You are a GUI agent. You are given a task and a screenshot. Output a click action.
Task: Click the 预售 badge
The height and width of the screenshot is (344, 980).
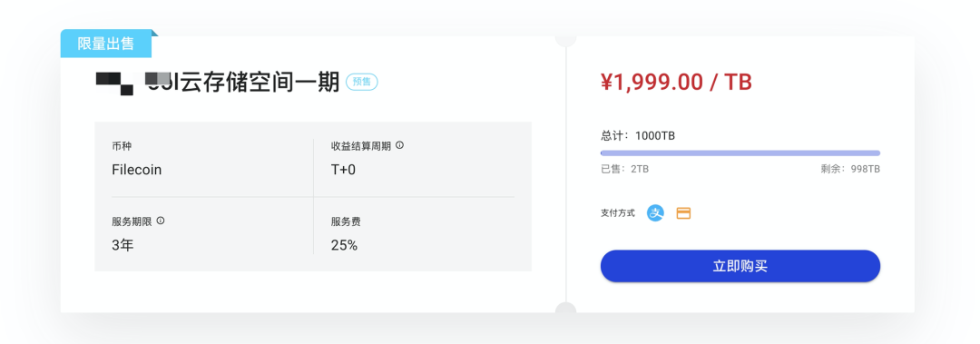[x=362, y=82]
